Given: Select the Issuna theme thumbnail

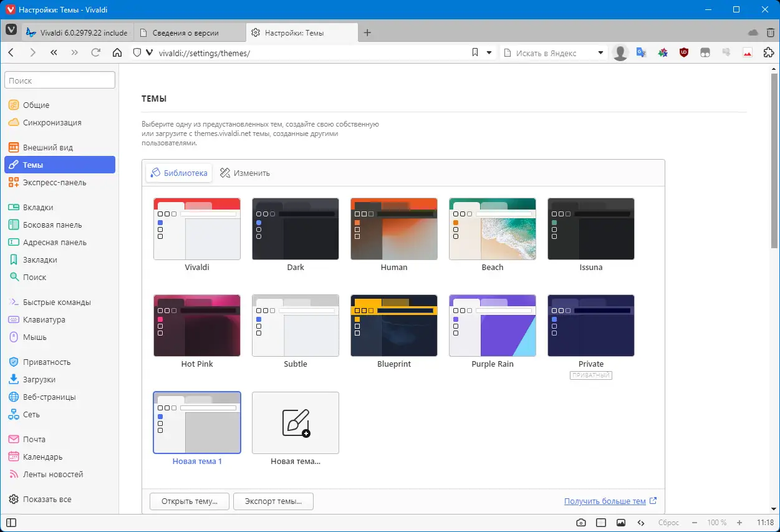Looking at the screenshot, I should (x=591, y=229).
